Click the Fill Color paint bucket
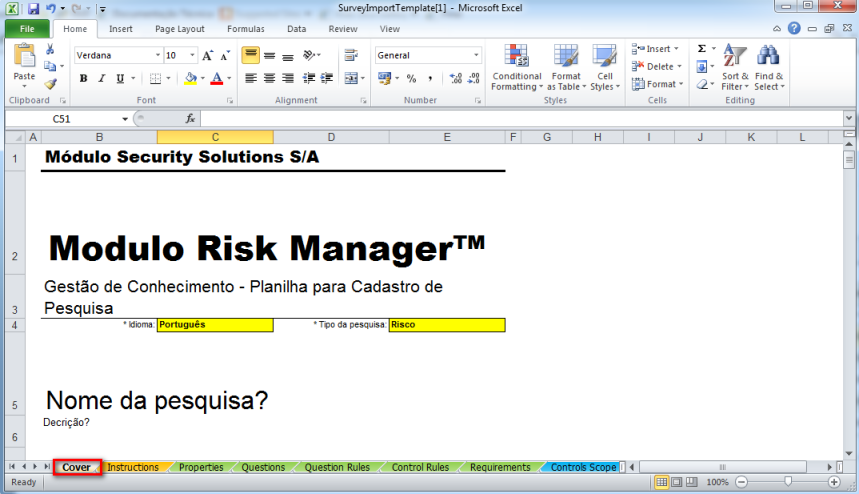The height and width of the screenshot is (494, 859). 190,78
